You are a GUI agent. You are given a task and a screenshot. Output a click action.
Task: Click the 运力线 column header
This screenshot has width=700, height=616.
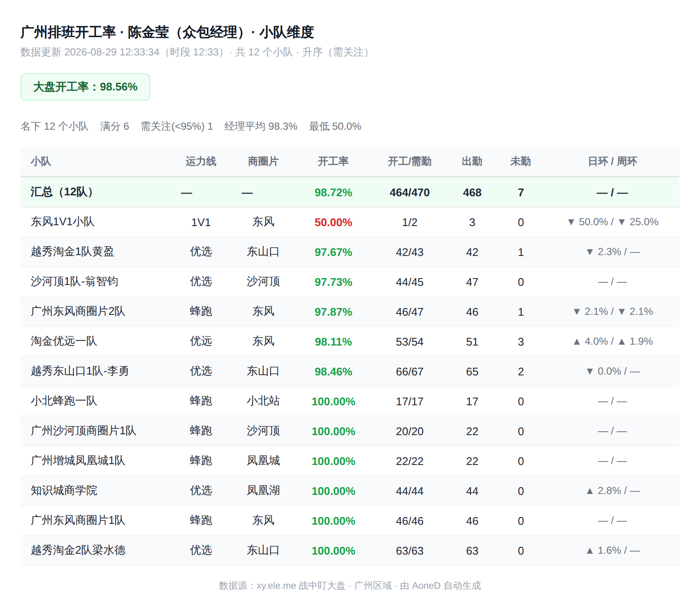point(201,161)
